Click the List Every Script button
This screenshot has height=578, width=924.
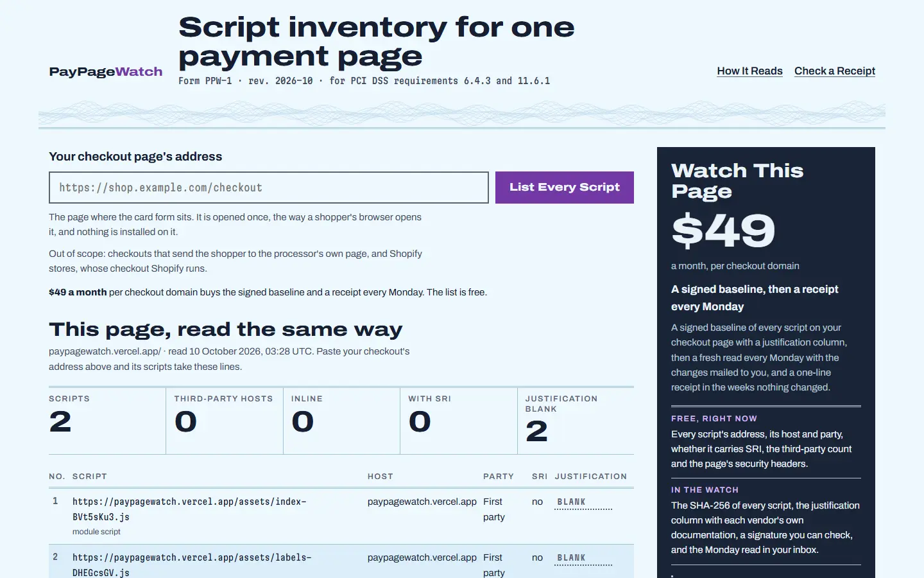[565, 188]
